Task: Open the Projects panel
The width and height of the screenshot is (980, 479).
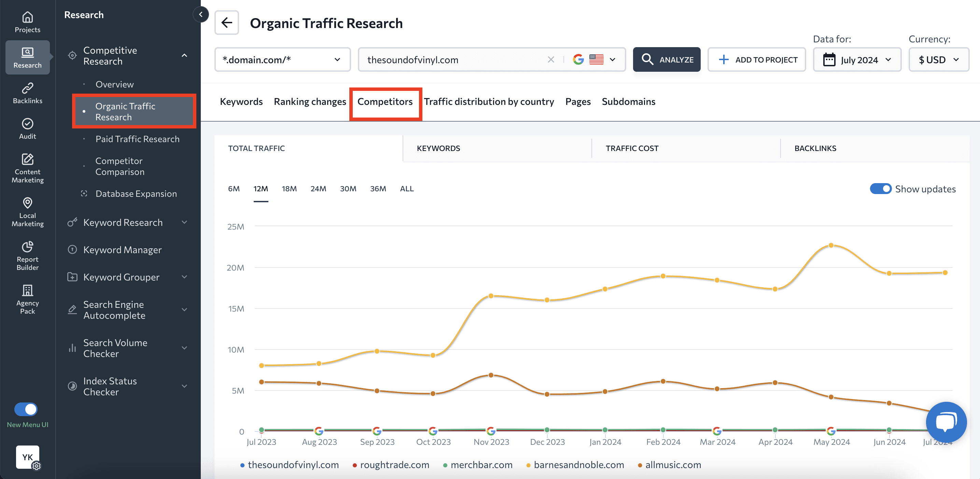Action: click(27, 22)
